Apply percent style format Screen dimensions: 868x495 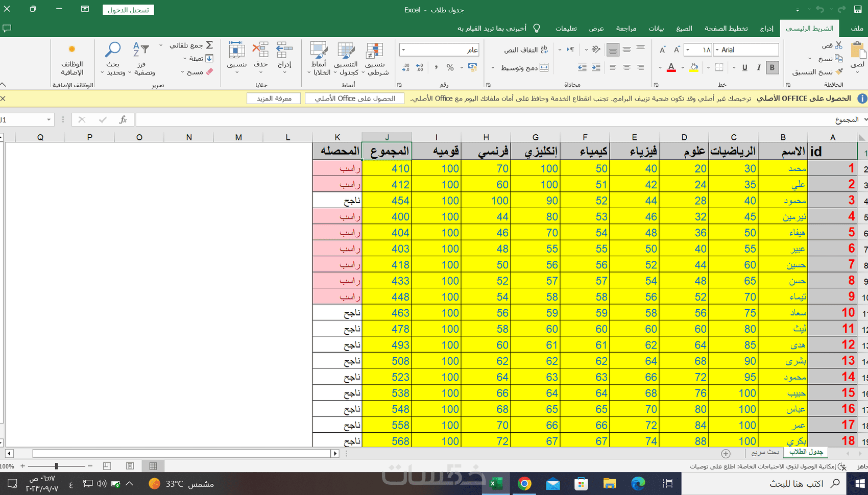450,67
